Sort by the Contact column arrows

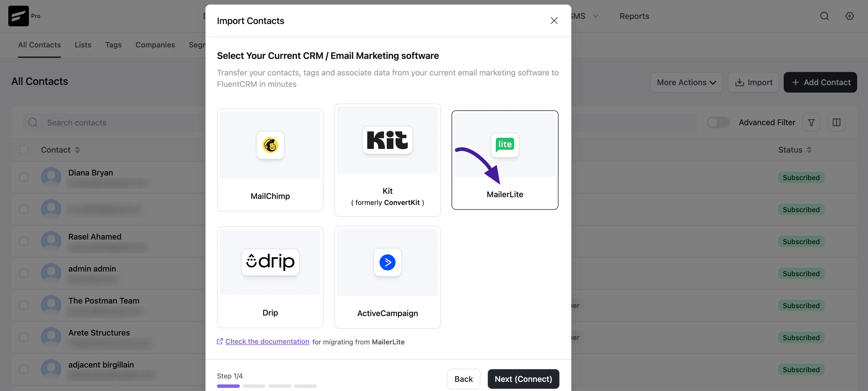(x=77, y=150)
